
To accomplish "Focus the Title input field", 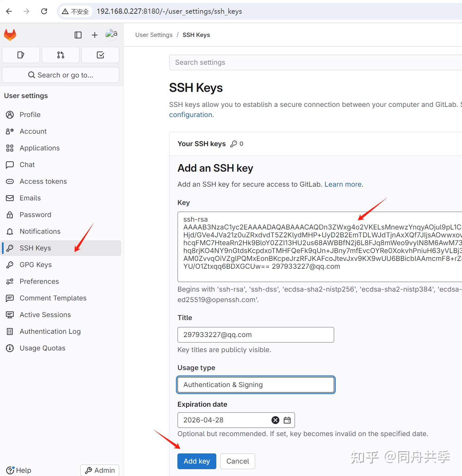I will point(256,335).
